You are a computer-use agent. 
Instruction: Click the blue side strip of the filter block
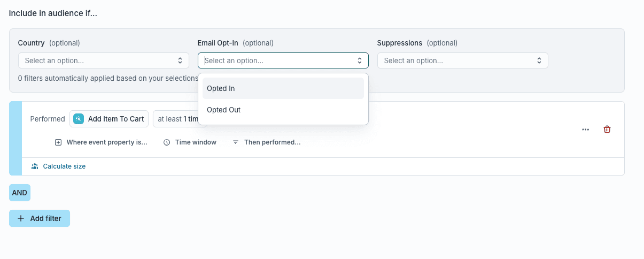[x=15, y=138]
